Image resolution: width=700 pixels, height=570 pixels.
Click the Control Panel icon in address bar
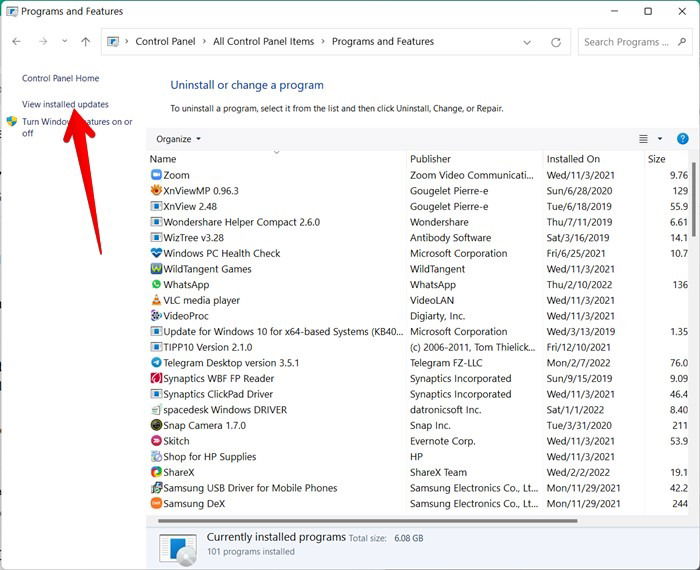[x=113, y=42]
